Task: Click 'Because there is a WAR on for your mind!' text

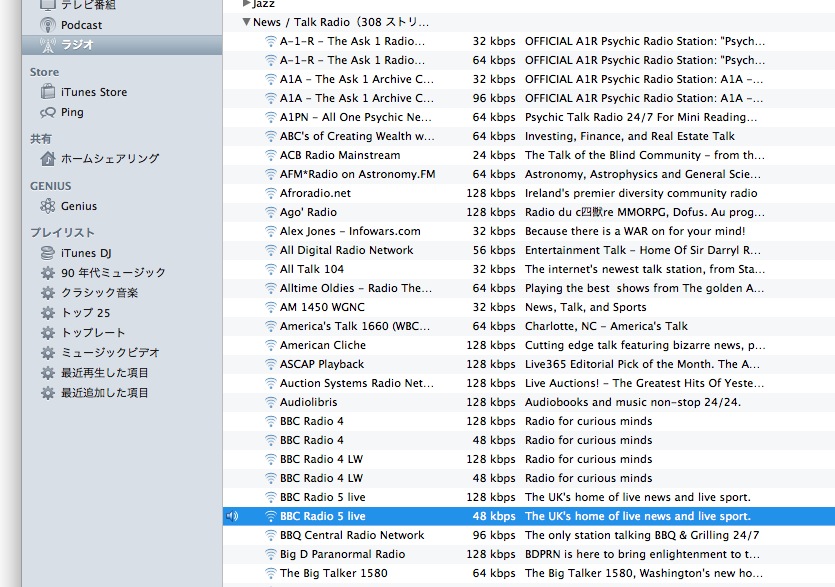Action: coord(635,231)
